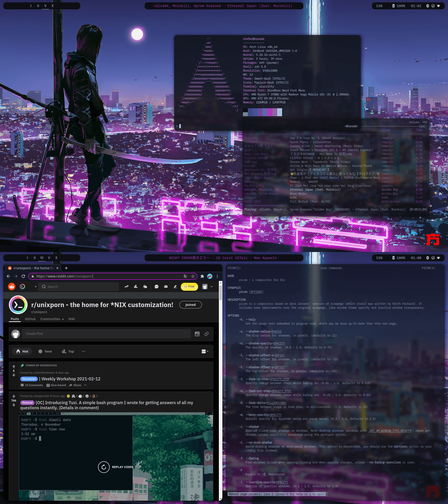Open a new browser tab with the plus button
The height and width of the screenshot is (504, 448).
click(66, 268)
